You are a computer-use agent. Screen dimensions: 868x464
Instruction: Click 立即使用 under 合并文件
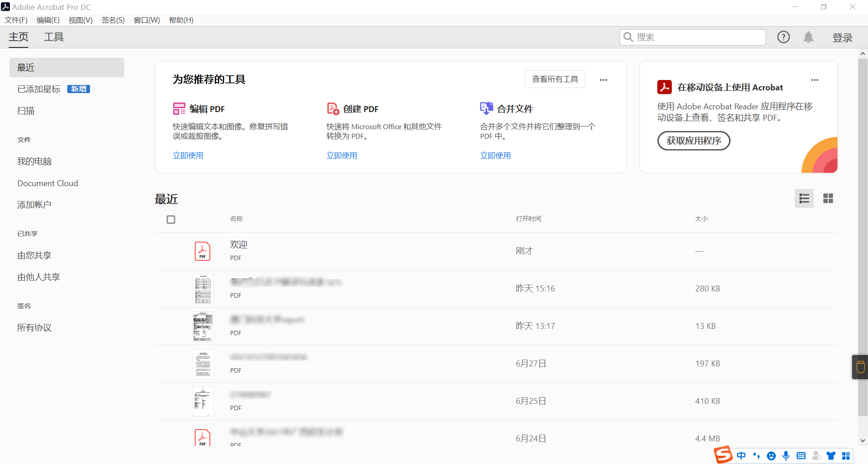[x=495, y=155]
